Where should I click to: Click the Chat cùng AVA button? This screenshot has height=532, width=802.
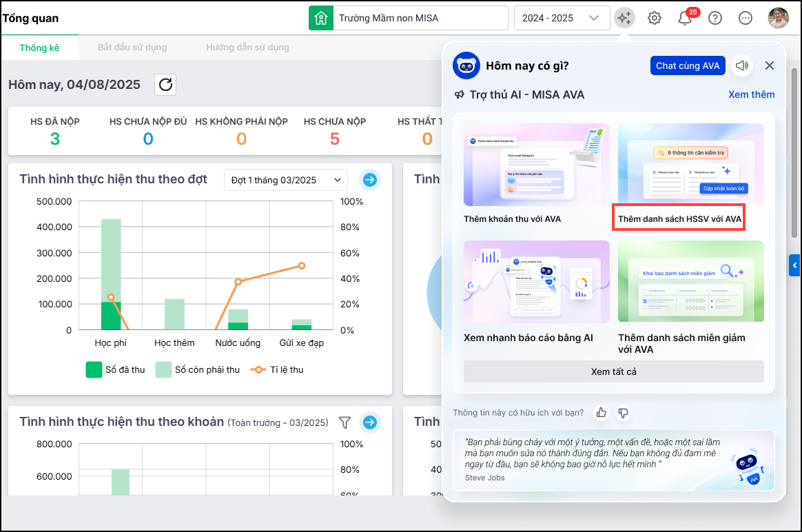(x=688, y=65)
